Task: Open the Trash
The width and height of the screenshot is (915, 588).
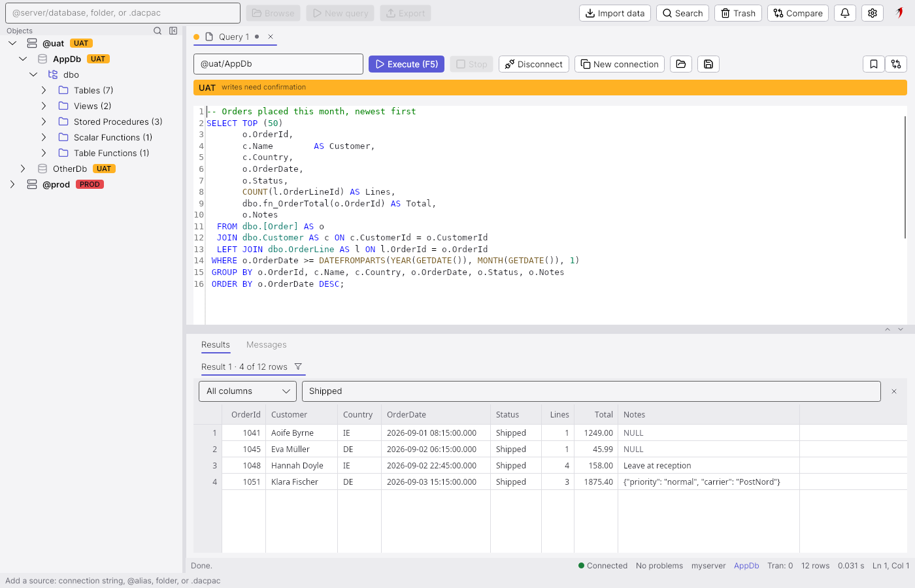Action: 738,13
